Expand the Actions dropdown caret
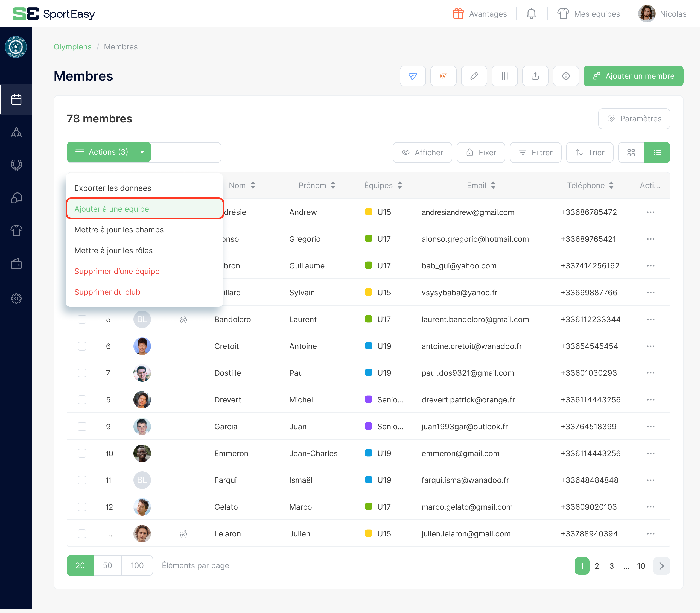The width and height of the screenshot is (700, 613). click(142, 152)
